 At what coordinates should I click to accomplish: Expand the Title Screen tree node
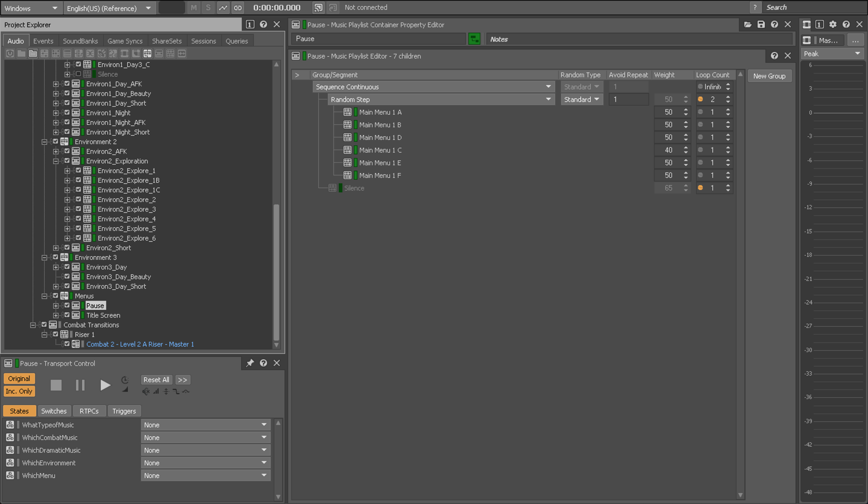point(56,316)
